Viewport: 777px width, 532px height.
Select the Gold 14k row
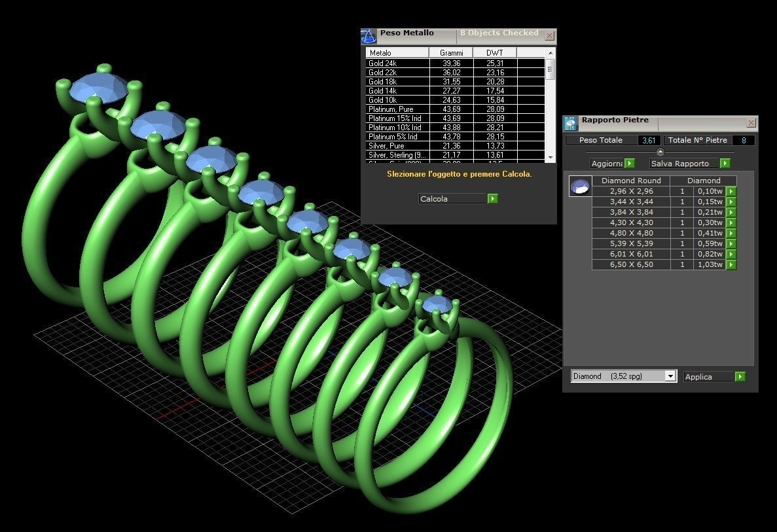(x=456, y=91)
